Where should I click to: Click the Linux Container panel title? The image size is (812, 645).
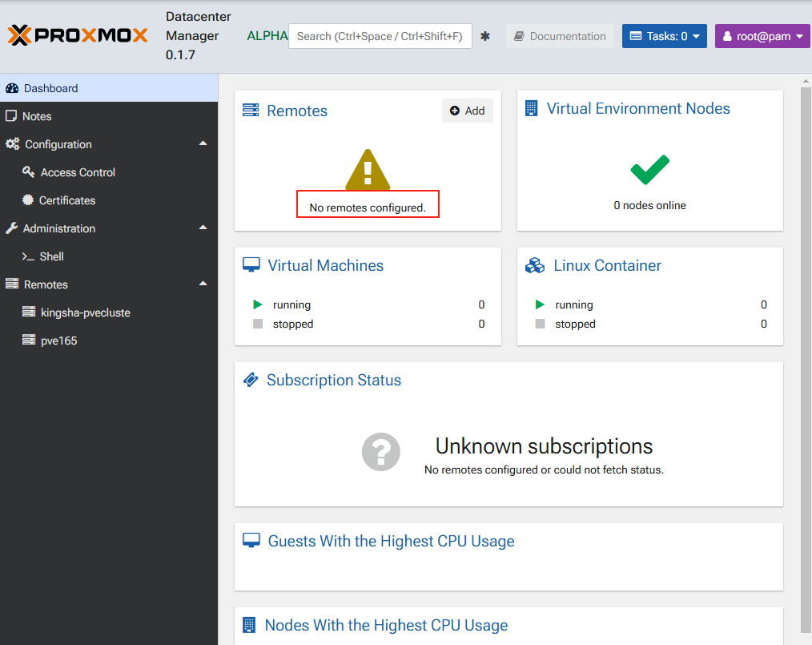click(x=608, y=265)
